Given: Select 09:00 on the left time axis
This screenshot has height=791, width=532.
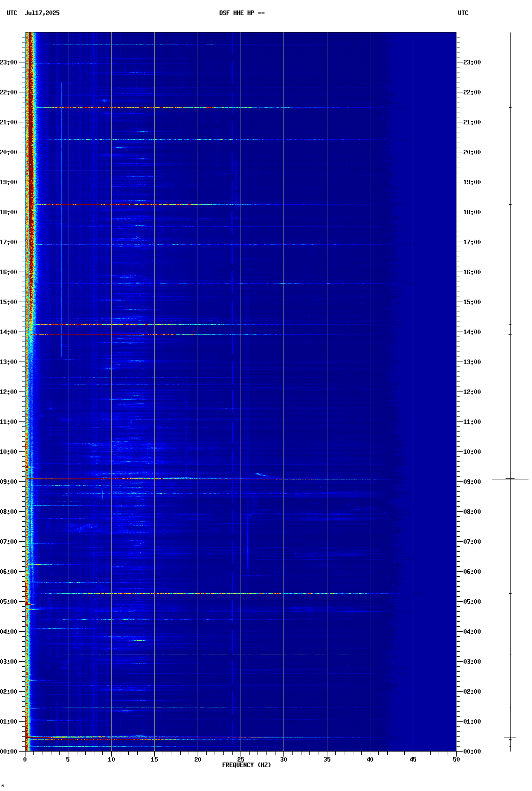Looking at the screenshot, I should click(8, 482).
